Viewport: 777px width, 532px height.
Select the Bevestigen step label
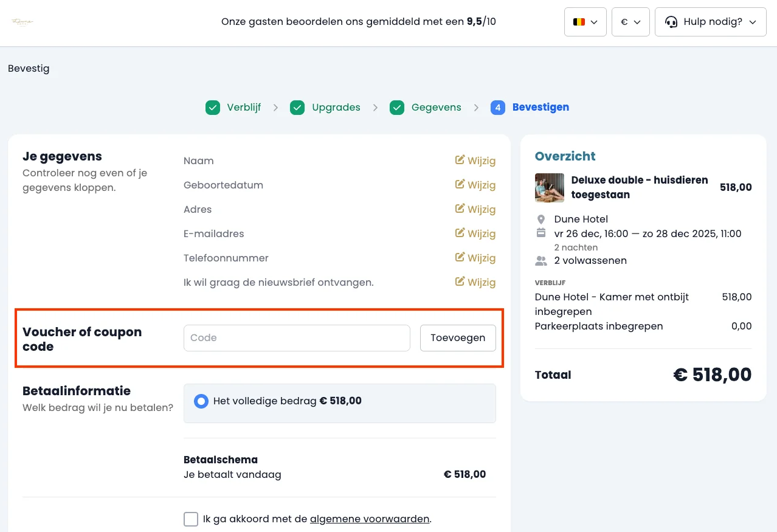point(540,108)
